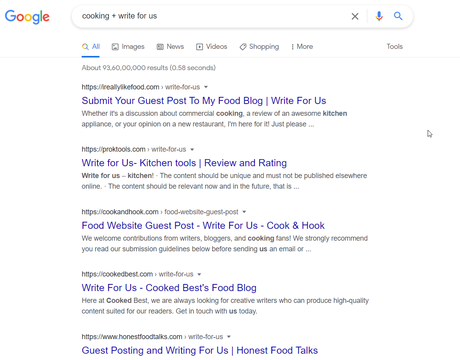This screenshot has height=360, width=460.
Task: Open 'Food Website Guest Post - Cook & Hook' result
Action: coord(203,226)
